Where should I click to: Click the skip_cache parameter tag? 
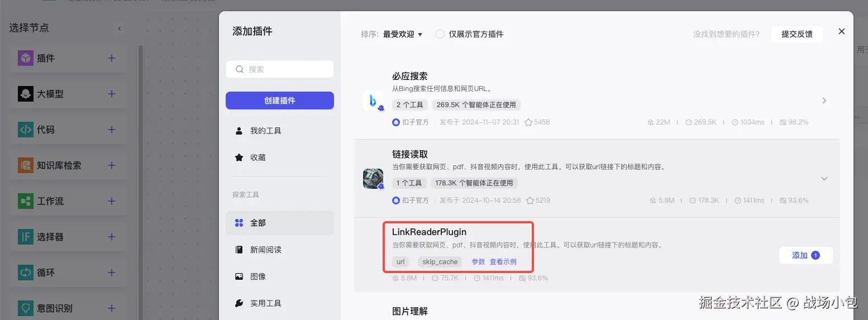(x=440, y=262)
